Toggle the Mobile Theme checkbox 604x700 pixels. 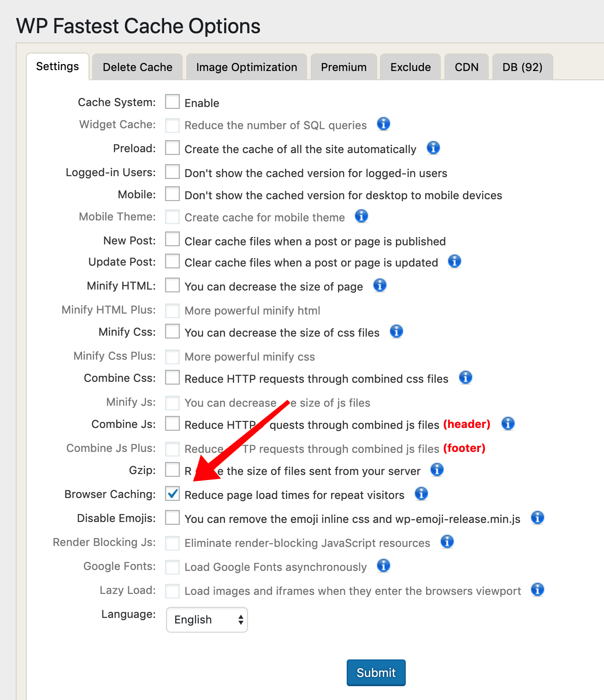(172, 217)
